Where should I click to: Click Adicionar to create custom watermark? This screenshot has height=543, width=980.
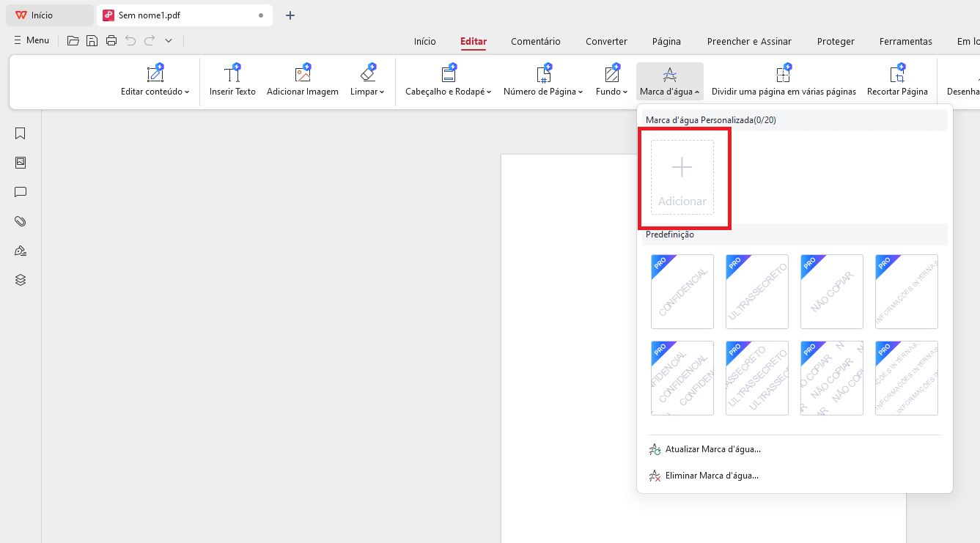coord(682,177)
